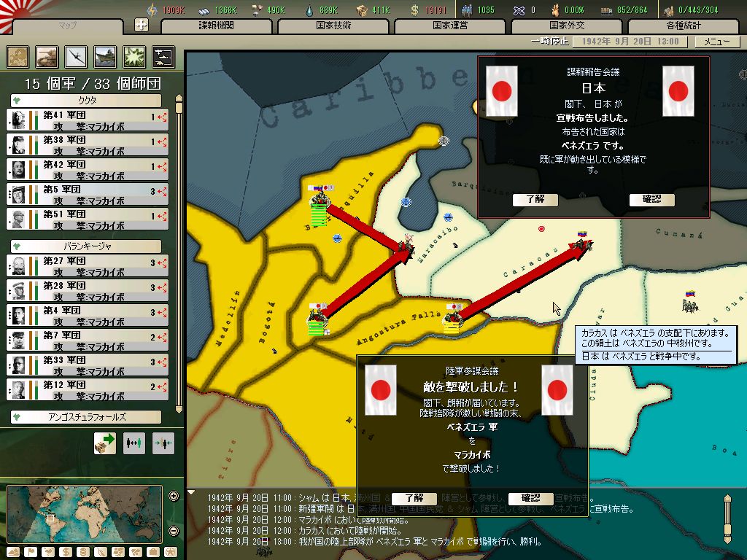Click 確認 in the 陸軍参謀会議 dialog
Screen dimensions: 747x560
pos(531,498)
